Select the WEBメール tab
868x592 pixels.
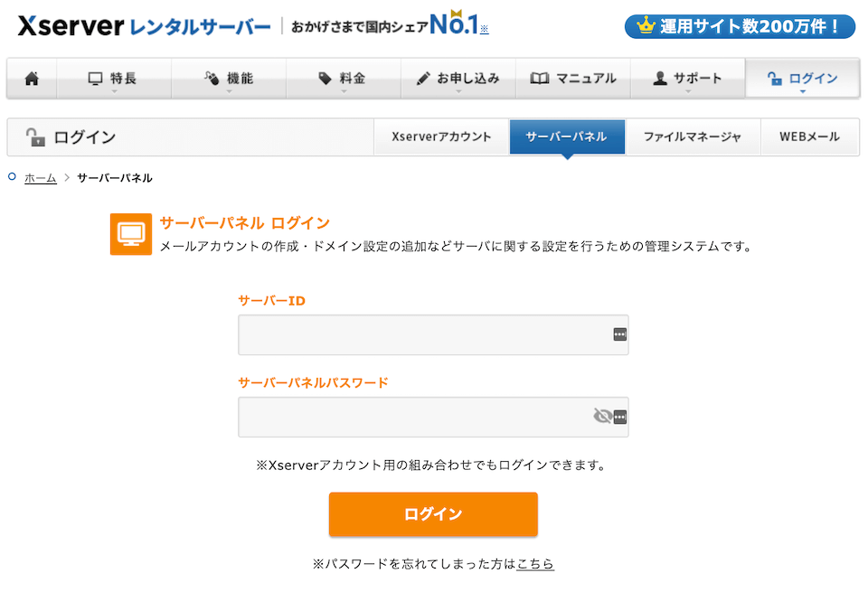tap(809, 137)
